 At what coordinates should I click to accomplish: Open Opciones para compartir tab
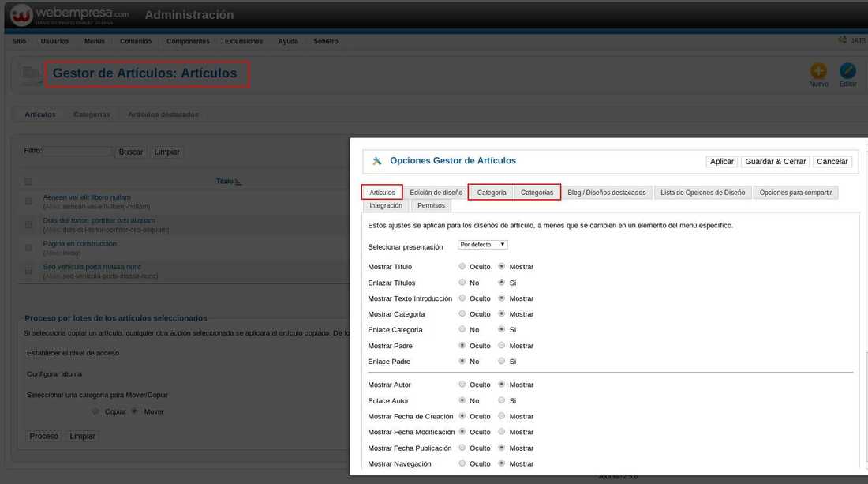pyautogui.click(x=795, y=192)
